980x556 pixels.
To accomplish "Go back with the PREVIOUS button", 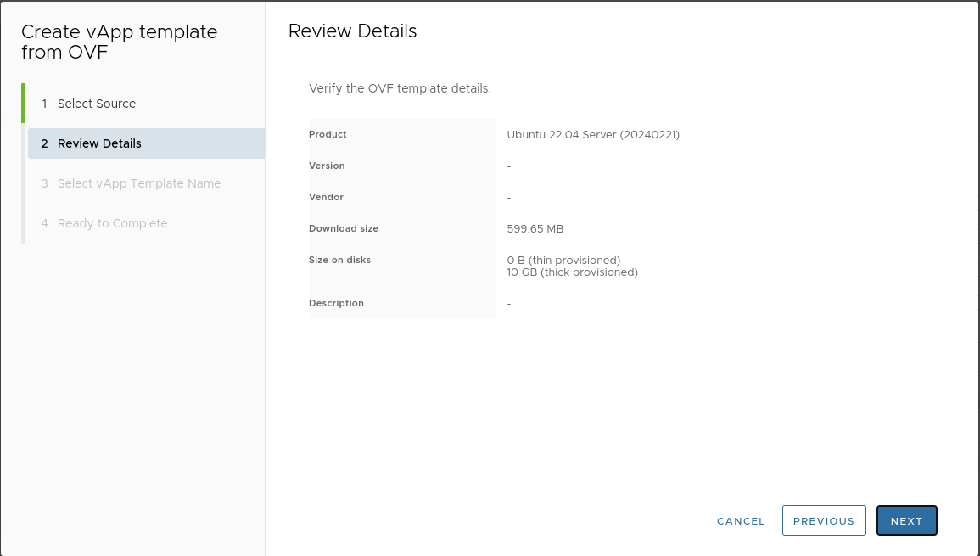I will coord(823,521).
